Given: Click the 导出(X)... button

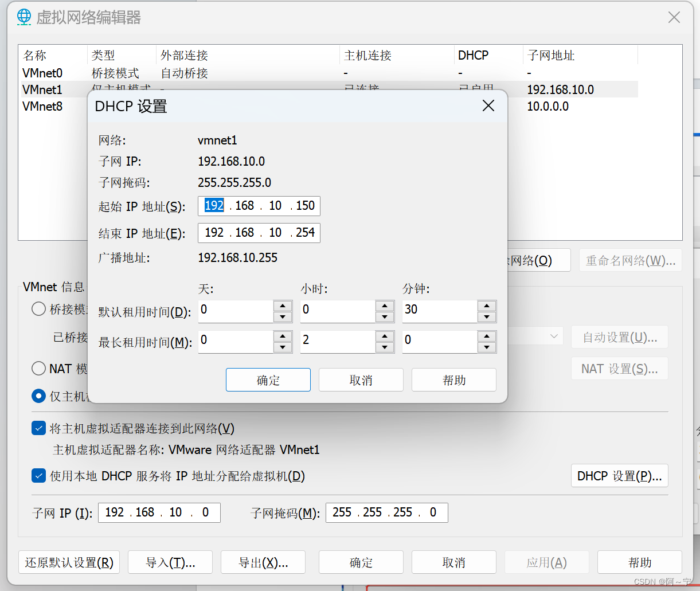Looking at the screenshot, I should pyautogui.click(x=263, y=562).
